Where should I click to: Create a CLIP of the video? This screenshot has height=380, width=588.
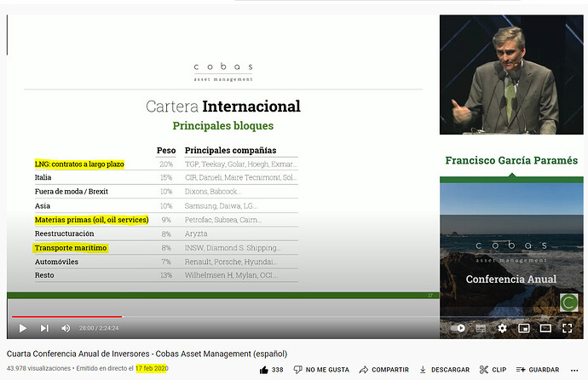click(493, 370)
